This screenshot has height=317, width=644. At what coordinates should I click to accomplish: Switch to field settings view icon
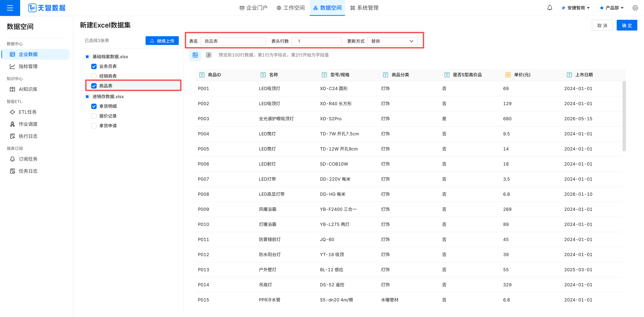point(208,55)
